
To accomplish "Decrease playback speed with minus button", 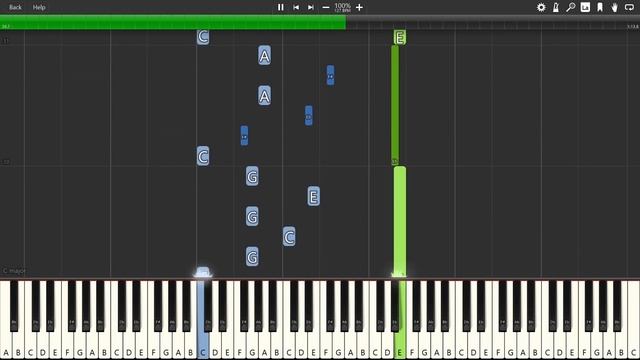I will click(326, 7).
